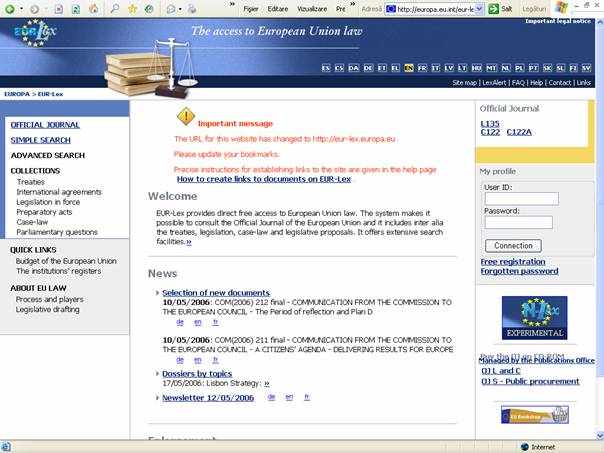
Task: Expand hidden toolbar buttons chevron
Action: click(232, 4)
